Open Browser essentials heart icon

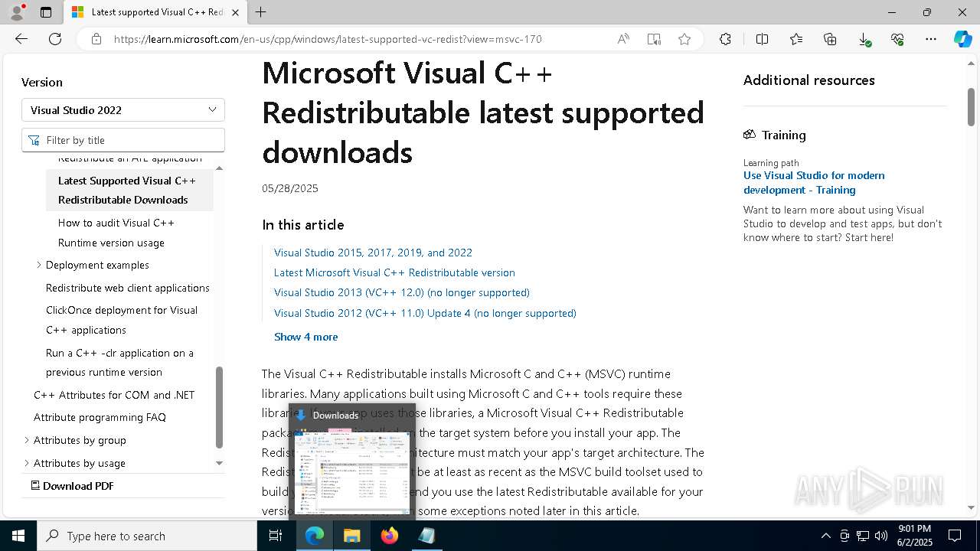pos(897,39)
